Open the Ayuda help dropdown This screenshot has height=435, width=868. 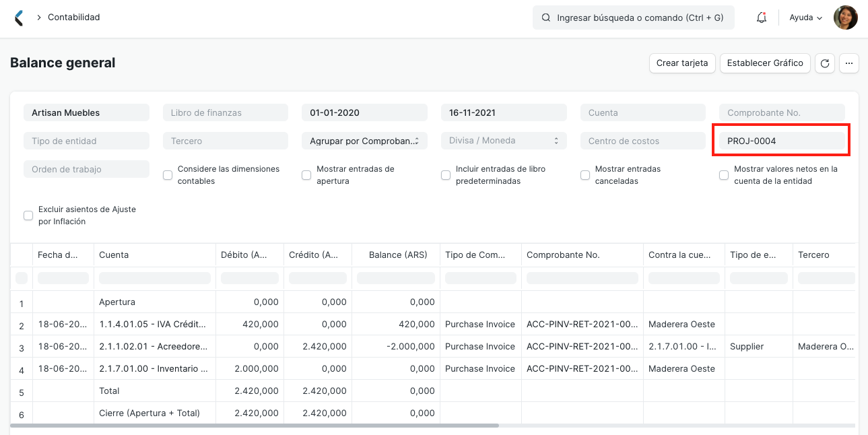(806, 18)
